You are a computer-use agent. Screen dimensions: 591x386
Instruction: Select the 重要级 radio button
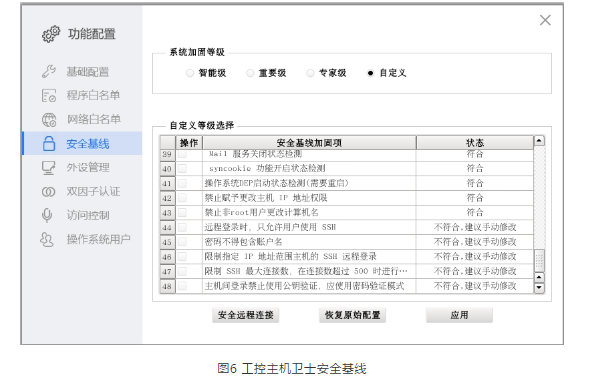coord(250,73)
